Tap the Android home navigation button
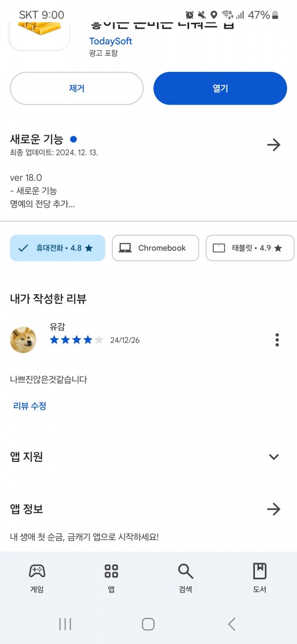The width and height of the screenshot is (297, 644). click(x=148, y=624)
